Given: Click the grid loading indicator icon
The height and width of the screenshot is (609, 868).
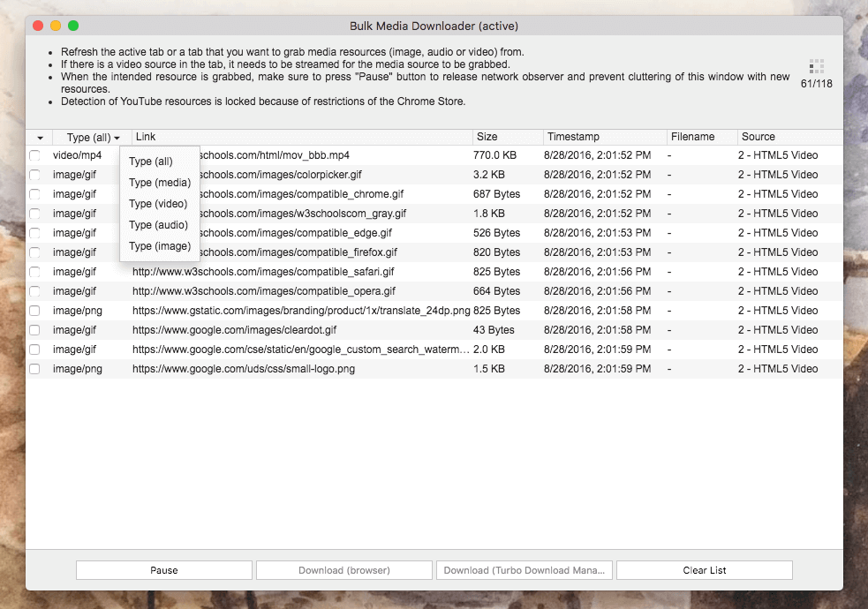Looking at the screenshot, I should (x=817, y=66).
